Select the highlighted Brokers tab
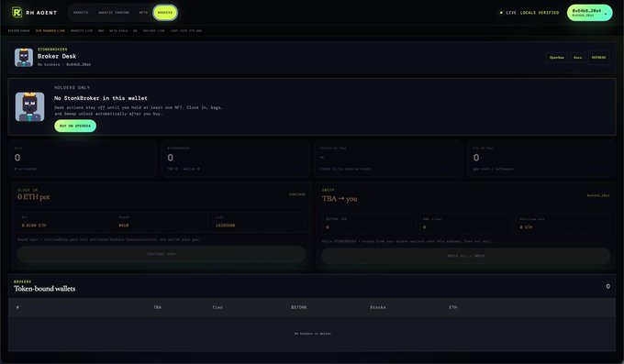624x364 pixels. coord(165,13)
